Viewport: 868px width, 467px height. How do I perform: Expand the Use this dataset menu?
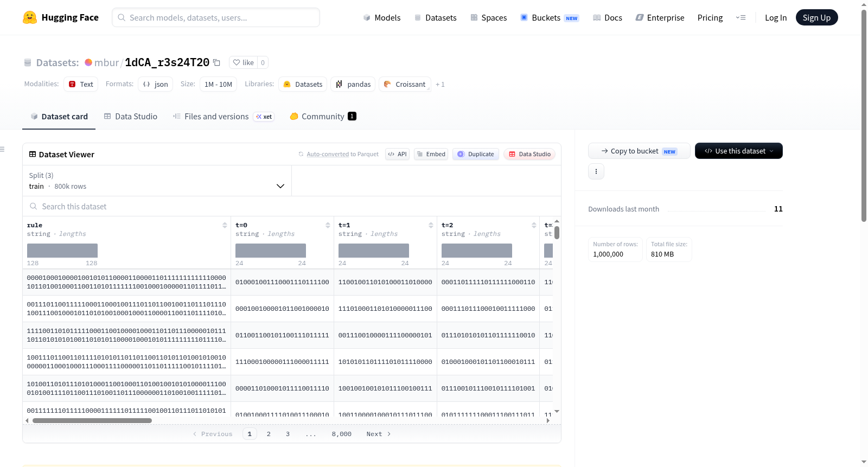tap(739, 151)
